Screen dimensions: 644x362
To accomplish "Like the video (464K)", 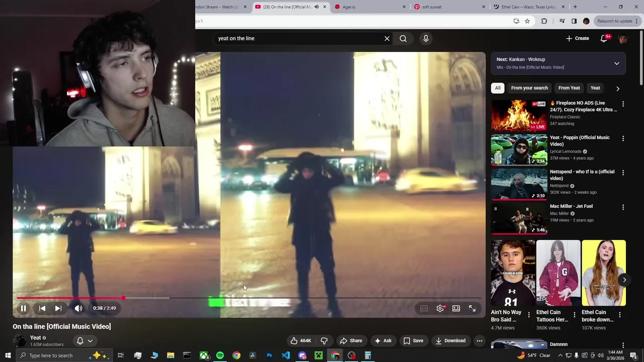I will coord(301,340).
